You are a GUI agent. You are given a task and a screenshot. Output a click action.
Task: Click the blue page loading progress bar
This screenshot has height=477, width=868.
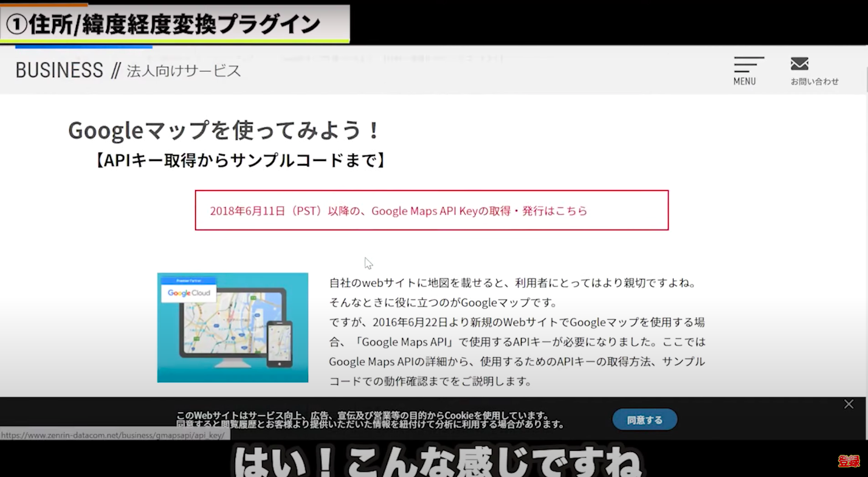pyautogui.click(x=83, y=46)
